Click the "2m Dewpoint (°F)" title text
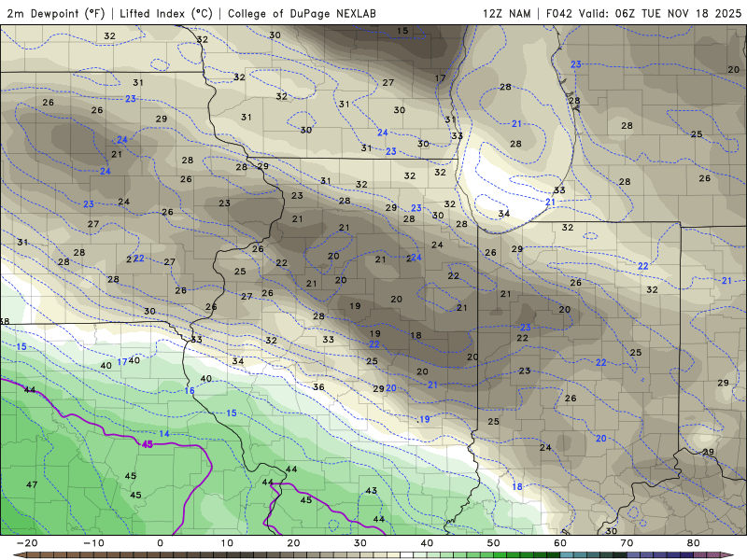This screenshot has width=747, height=560. click(56, 13)
